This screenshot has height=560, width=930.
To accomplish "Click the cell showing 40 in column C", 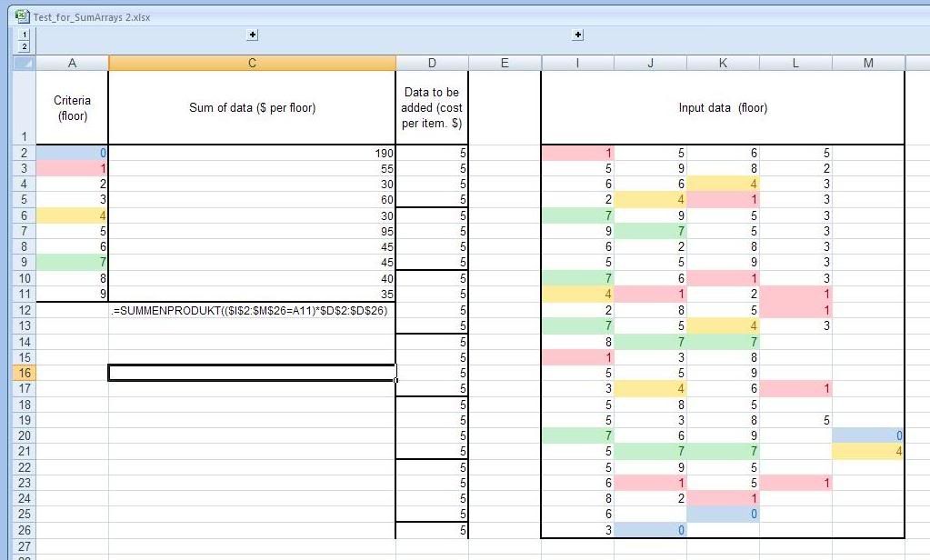I will tap(252, 278).
